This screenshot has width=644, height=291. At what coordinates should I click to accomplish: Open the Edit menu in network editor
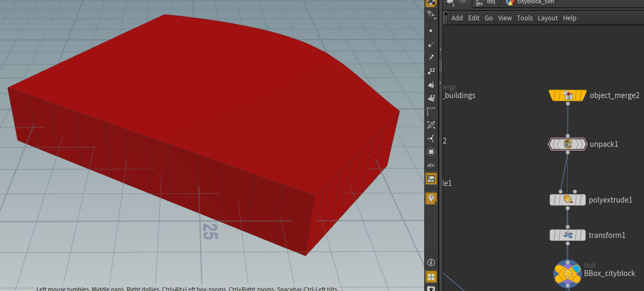pyautogui.click(x=473, y=18)
